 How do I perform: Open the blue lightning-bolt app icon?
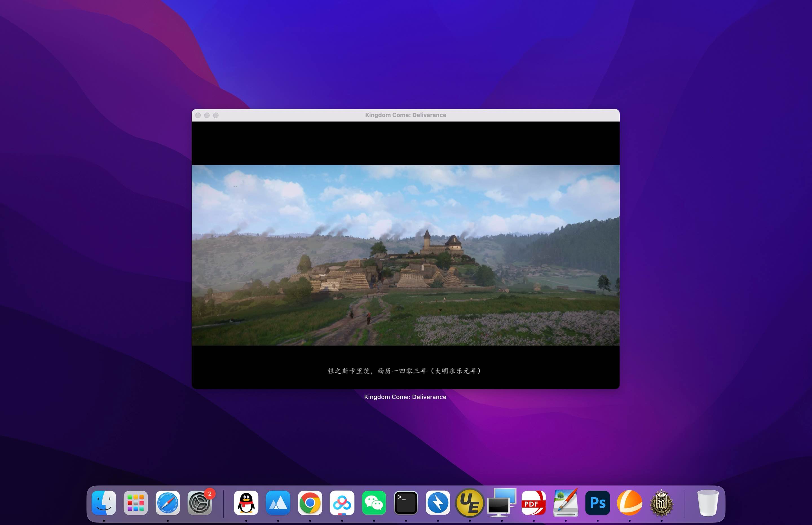438,502
